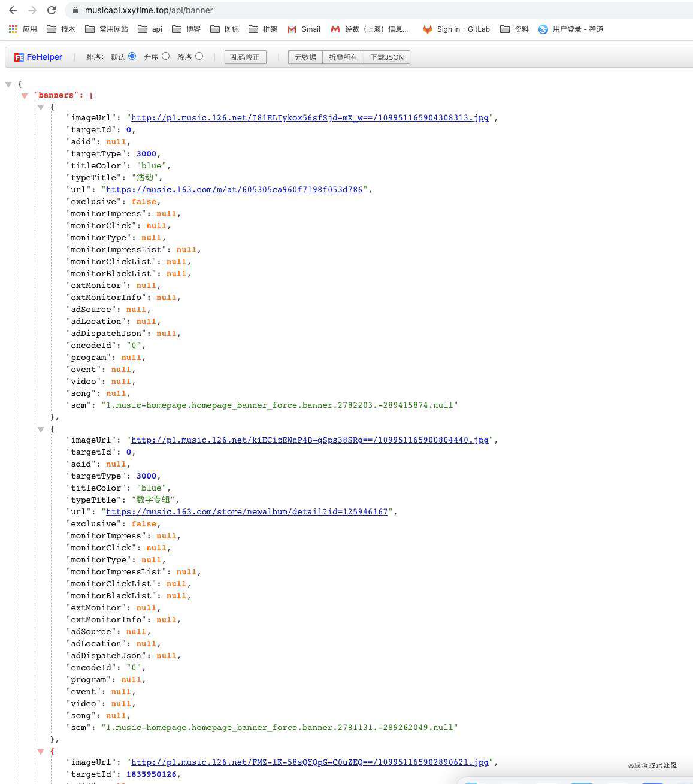The height and width of the screenshot is (784, 693).
Task: Click the lock icon in the address bar
Action: tap(75, 10)
